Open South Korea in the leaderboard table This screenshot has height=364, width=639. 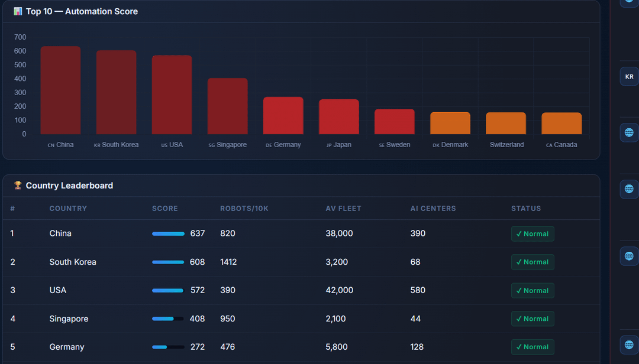[x=73, y=262]
